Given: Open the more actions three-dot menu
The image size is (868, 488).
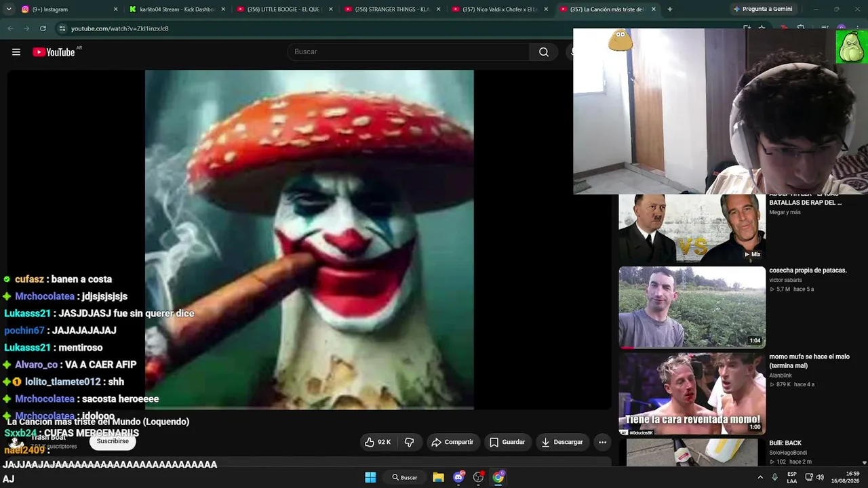Looking at the screenshot, I should click(x=602, y=442).
